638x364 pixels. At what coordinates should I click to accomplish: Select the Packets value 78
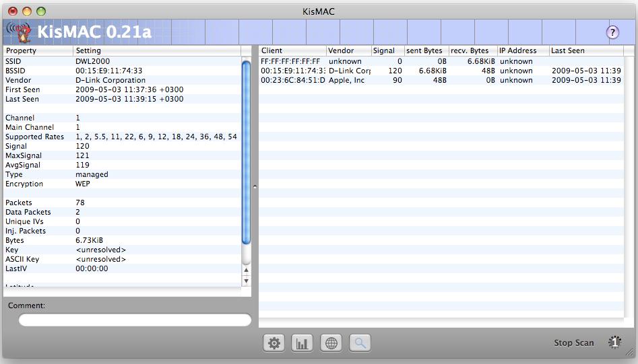pyautogui.click(x=79, y=203)
